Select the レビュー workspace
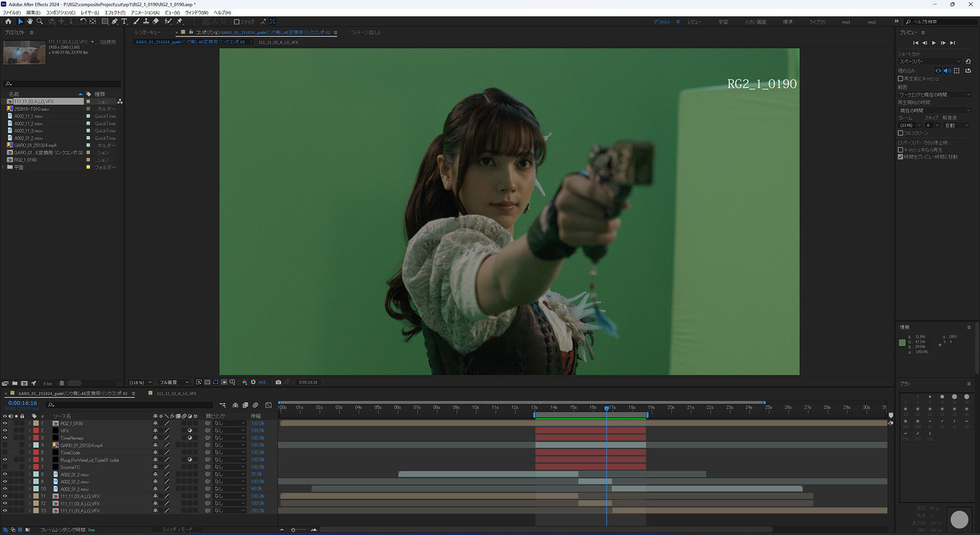Image resolution: width=980 pixels, height=535 pixels. pyautogui.click(x=694, y=22)
